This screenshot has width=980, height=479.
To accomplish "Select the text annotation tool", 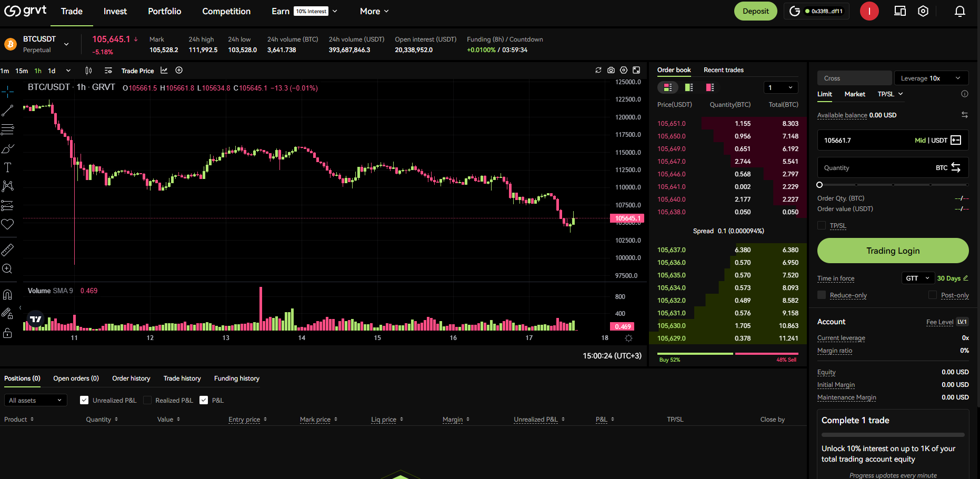I will click(x=7, y=167).
